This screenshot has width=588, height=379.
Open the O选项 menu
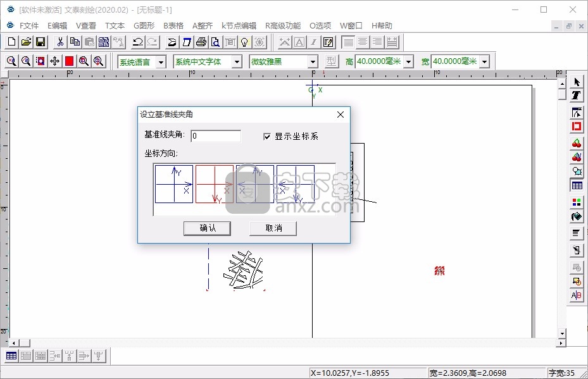point(320,25)
